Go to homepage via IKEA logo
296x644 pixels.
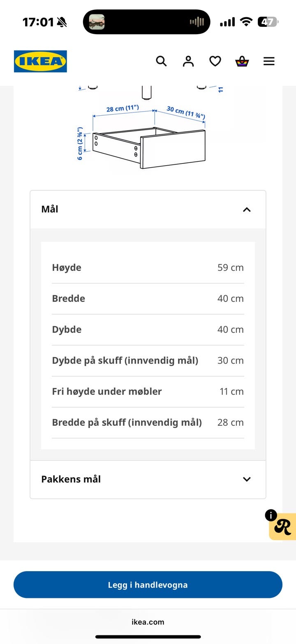(x=40, y=61)
